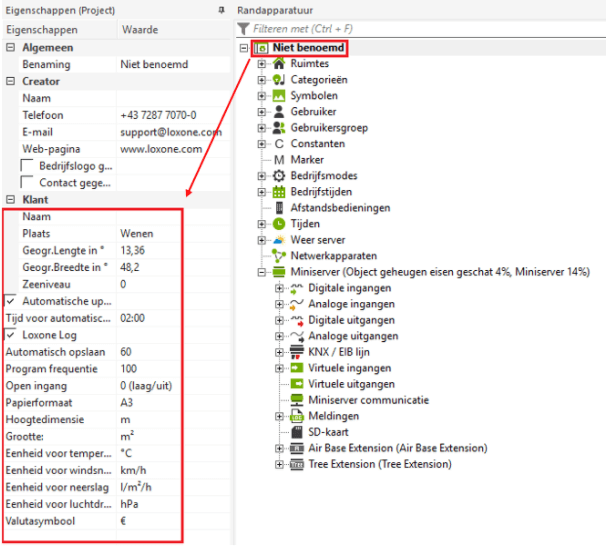607x557 pixels.
Task: Expand the Digitale ingangen tree node
Action: click(279, 288)
